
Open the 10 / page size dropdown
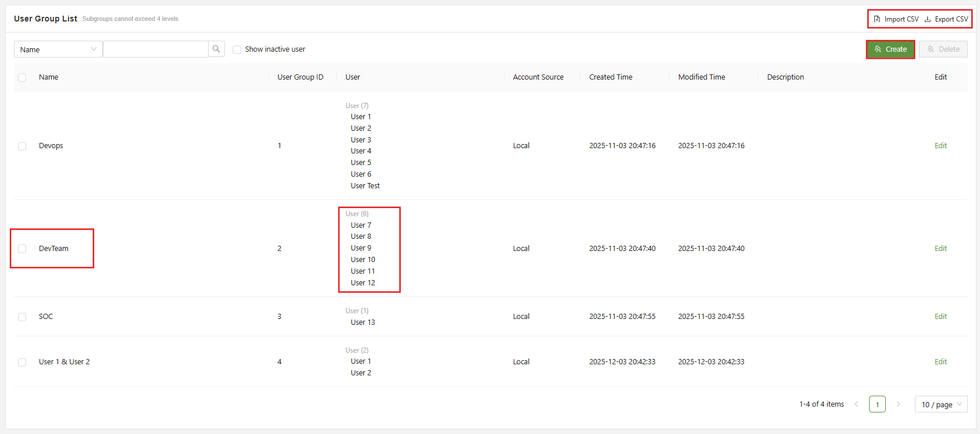[x=940, y=404]
